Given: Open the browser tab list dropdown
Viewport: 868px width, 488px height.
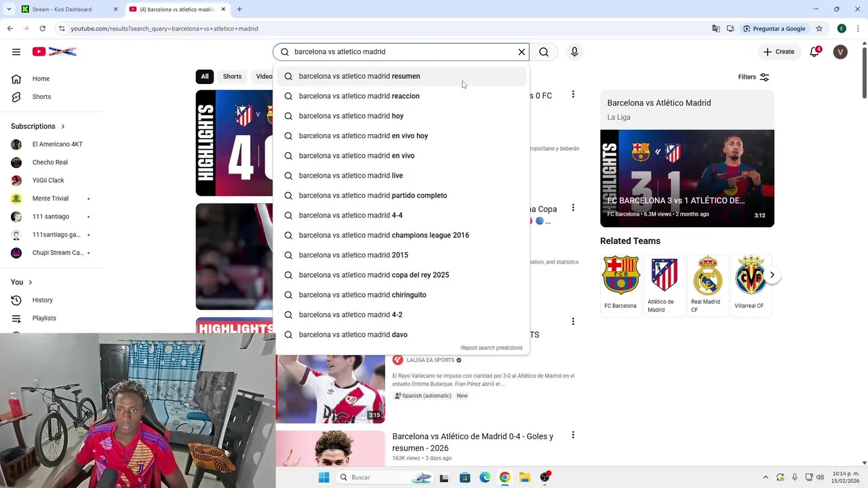Looking at the screenshot, I should pos(9,9).
